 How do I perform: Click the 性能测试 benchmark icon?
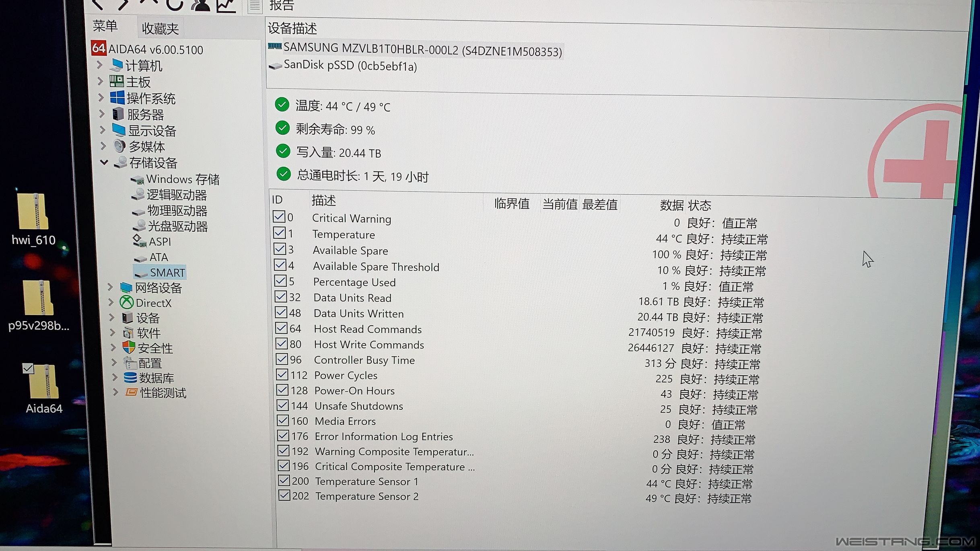(132, 392)
